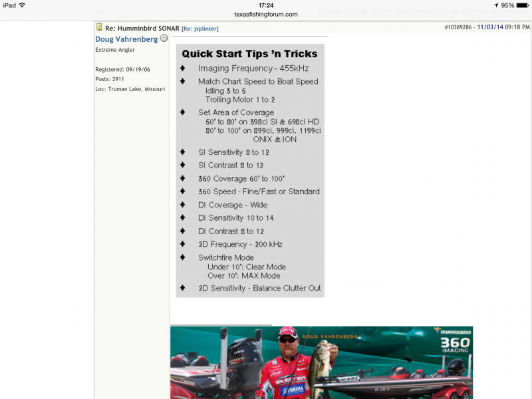
Task: Click the Re: Humminbird SONAR post title
Action: coord(142,29)
